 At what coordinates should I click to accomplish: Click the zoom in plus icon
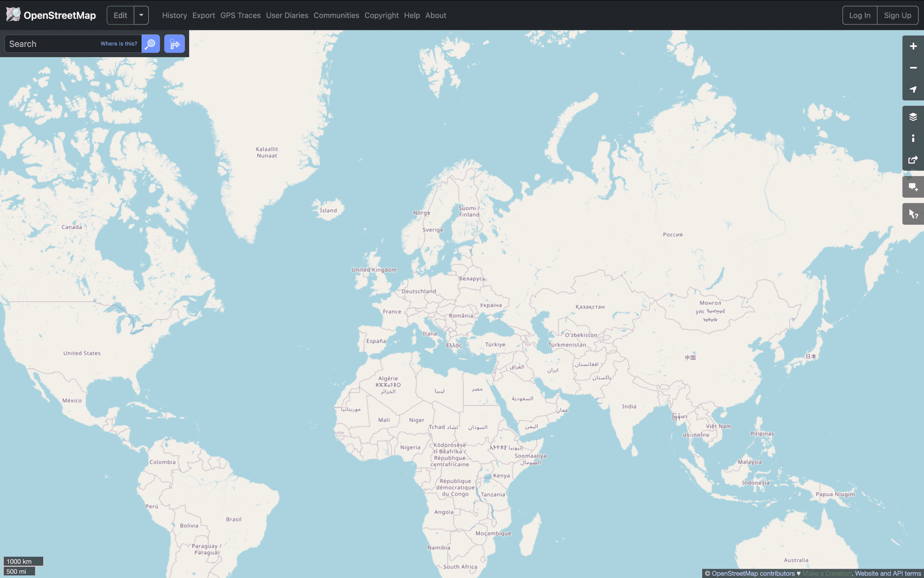pos(913,46)
